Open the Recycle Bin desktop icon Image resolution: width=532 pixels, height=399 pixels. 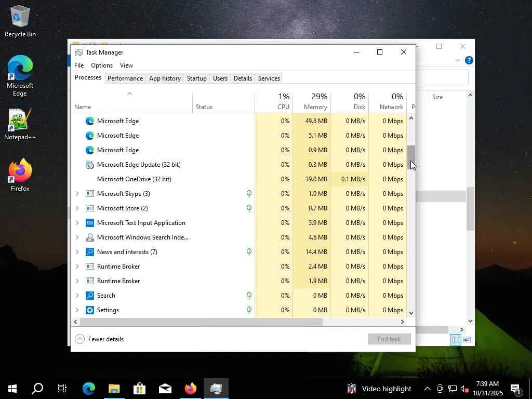point(20,21)
